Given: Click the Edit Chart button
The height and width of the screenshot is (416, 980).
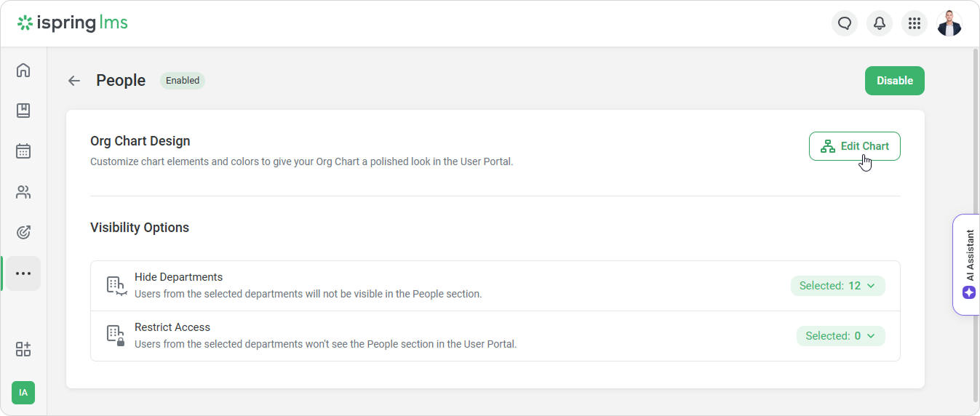Looking at the screenshot, I should coord(854,146).
